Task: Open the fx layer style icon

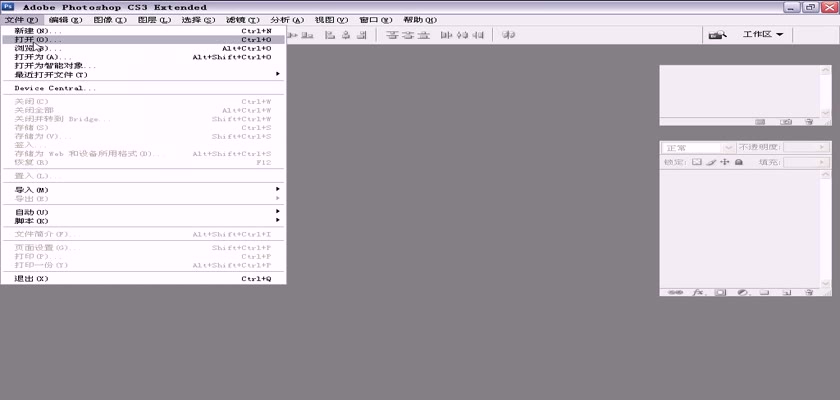Action: [x=698, y=292]
